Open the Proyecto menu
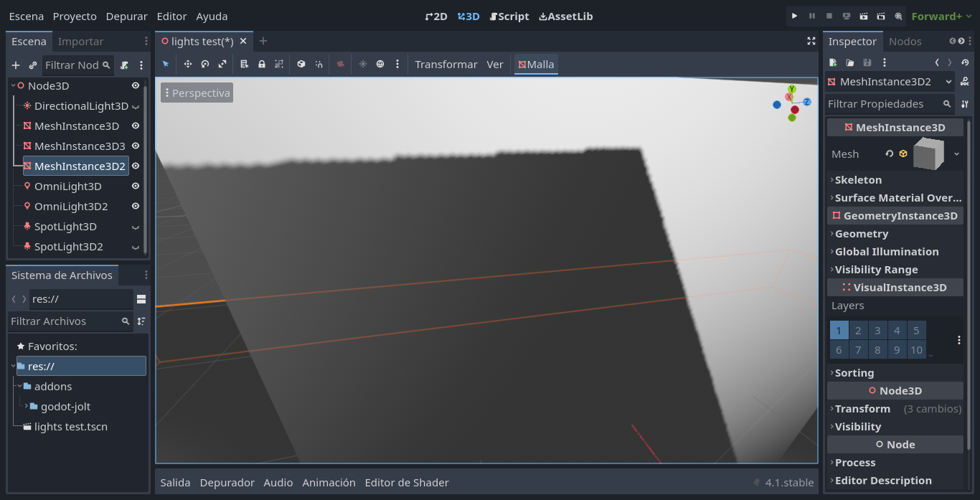Screen dimensions: 980x500 click(75, 16)
